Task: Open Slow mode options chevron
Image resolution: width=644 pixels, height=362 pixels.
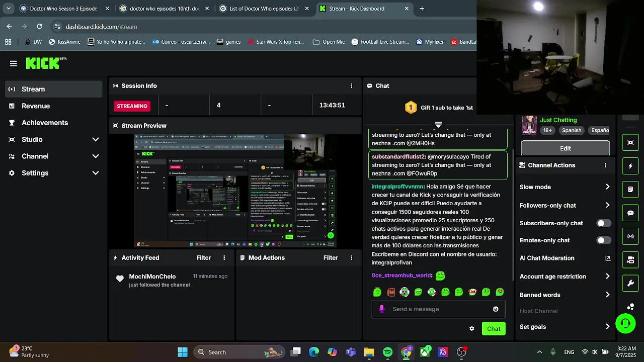Action: (607, 187)
